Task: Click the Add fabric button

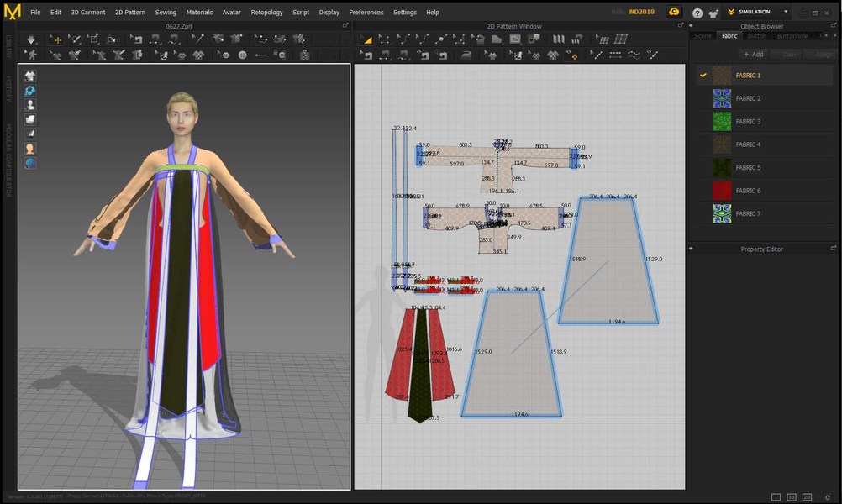Action: click(x=754, y=55)
